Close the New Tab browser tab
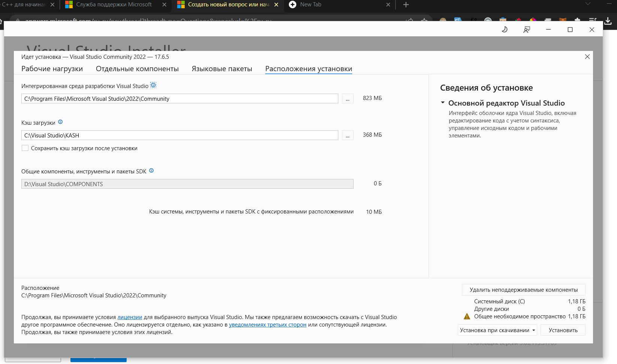617x364 pixels. click(x=388, y=5)
